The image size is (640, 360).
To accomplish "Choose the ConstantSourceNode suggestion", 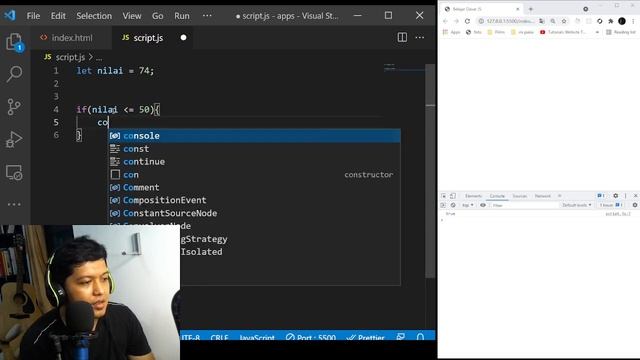I will click(x=254, y=213).
